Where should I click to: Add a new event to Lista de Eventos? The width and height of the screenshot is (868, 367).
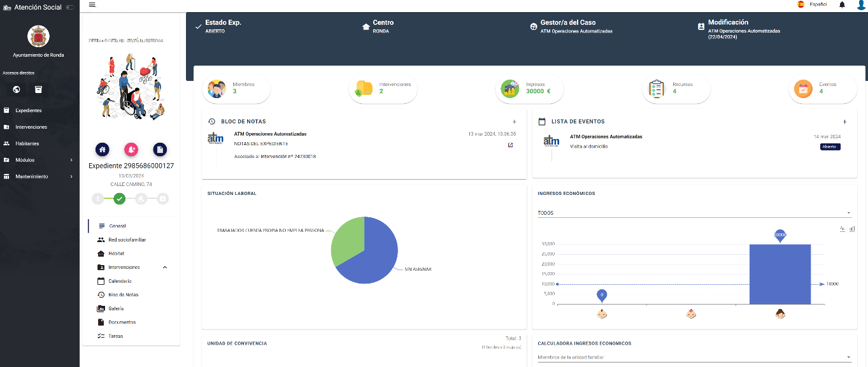(844, 122)
